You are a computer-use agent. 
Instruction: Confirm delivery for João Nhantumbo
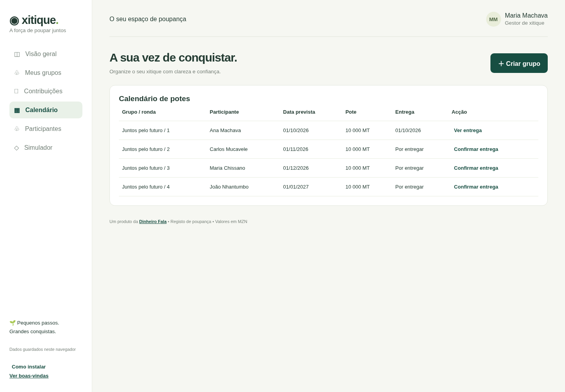[x=476, y=187]
